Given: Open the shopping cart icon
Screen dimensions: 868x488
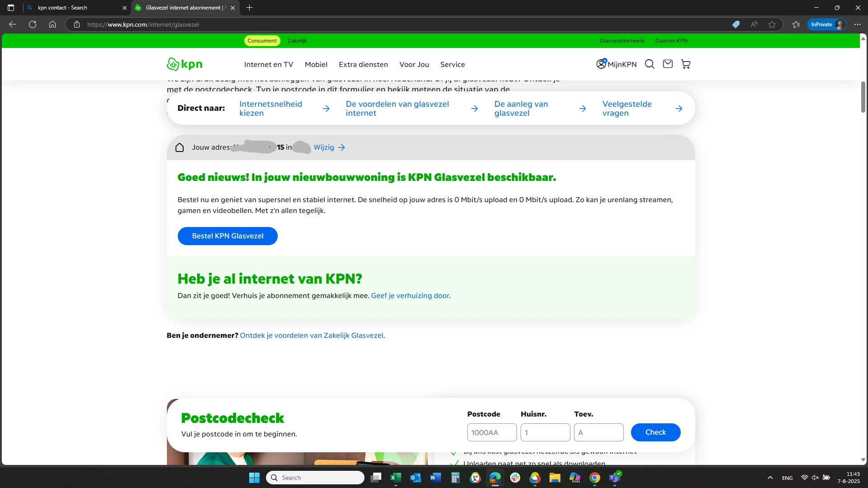Looking at the screenshot, I should click(x=686, y=64).
